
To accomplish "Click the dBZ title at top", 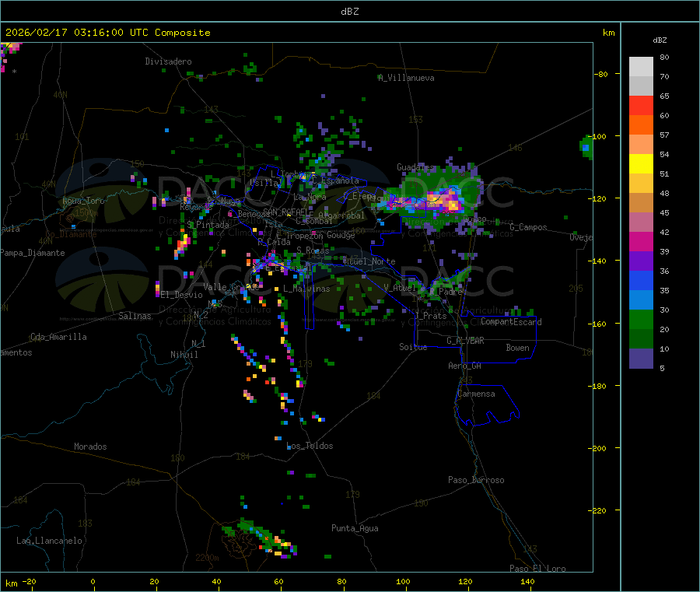I will (x=349, y=12).
